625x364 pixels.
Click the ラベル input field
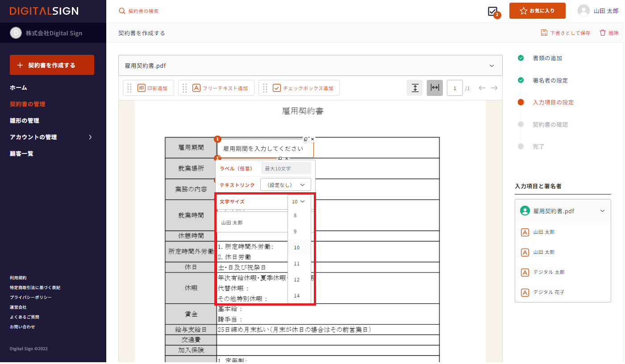tap(286, 169)
